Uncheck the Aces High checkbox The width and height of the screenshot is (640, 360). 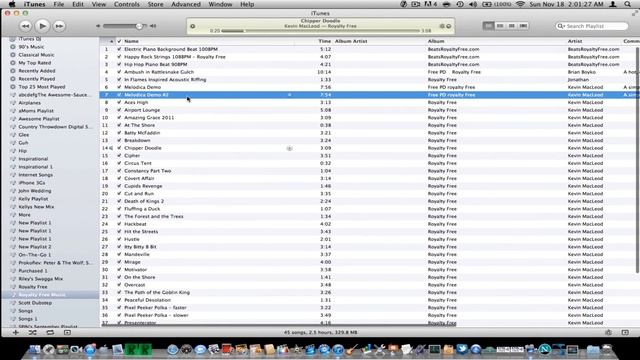tap(119, 102)
